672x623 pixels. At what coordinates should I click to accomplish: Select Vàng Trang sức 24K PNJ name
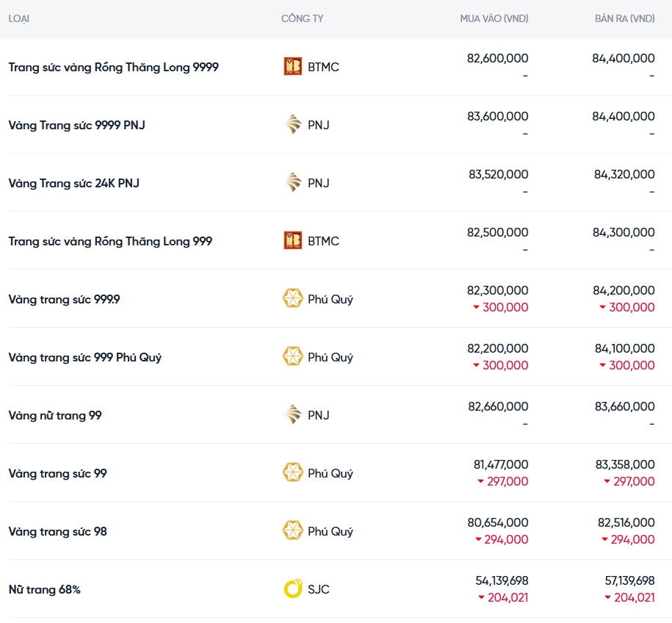click(x=73, y=184)
